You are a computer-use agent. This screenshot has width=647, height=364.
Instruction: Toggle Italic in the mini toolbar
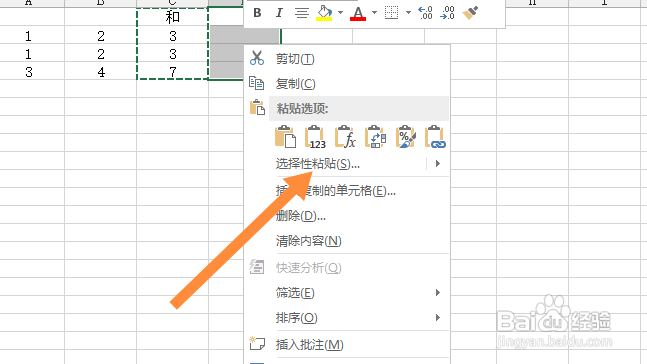[279, 13]
